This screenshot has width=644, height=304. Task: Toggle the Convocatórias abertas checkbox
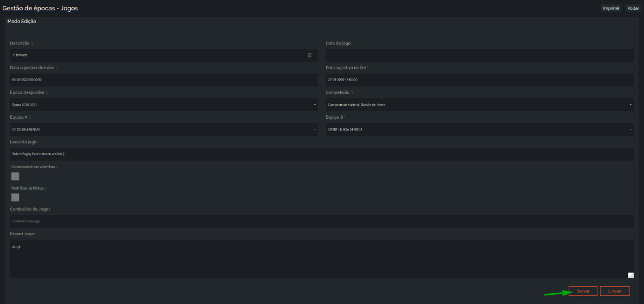[x=16, y=176]
